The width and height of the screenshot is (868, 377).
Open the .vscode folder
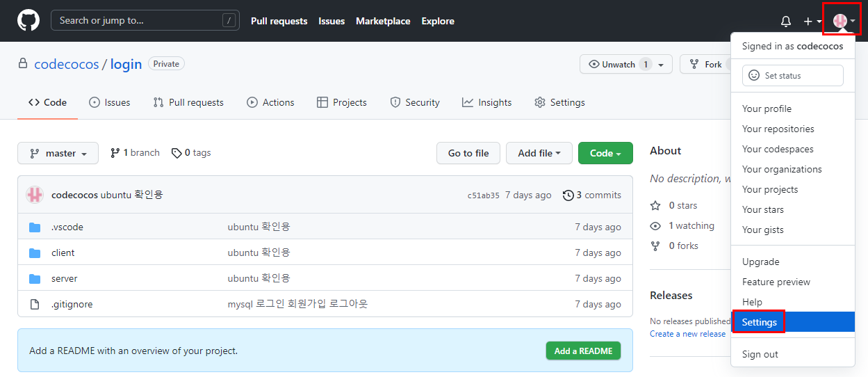pyautogui.click(x=67, y=227)
